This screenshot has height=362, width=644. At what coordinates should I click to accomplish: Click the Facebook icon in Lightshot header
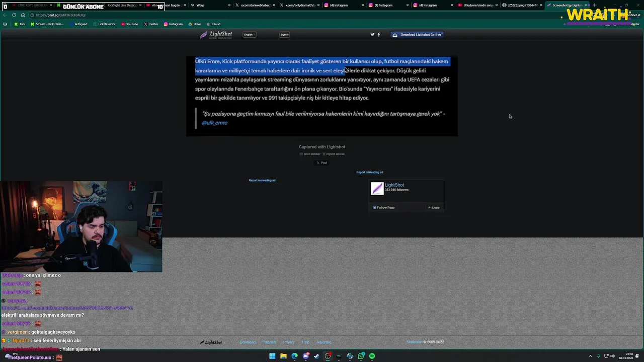click(379, 35)
